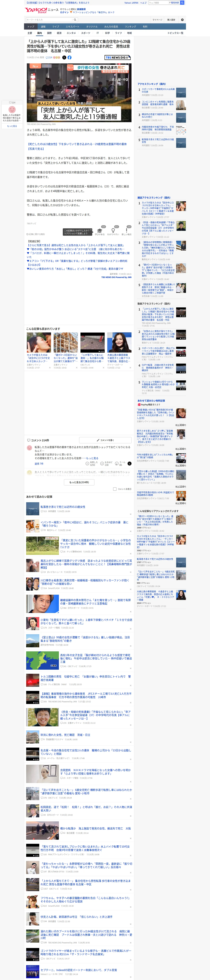Toggle the コメント非表示 checkbox
210x980 pixels.
[115, 489]
